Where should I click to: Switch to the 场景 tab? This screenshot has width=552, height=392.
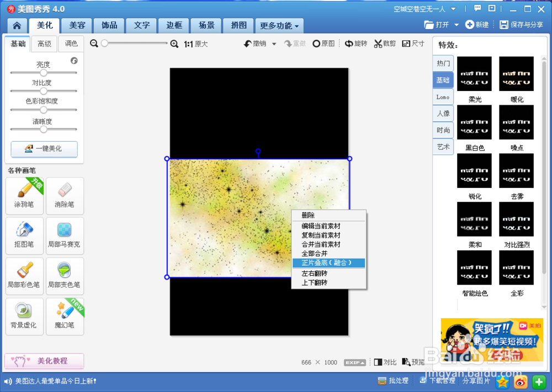pyautogui.click(x=206, y=25)
